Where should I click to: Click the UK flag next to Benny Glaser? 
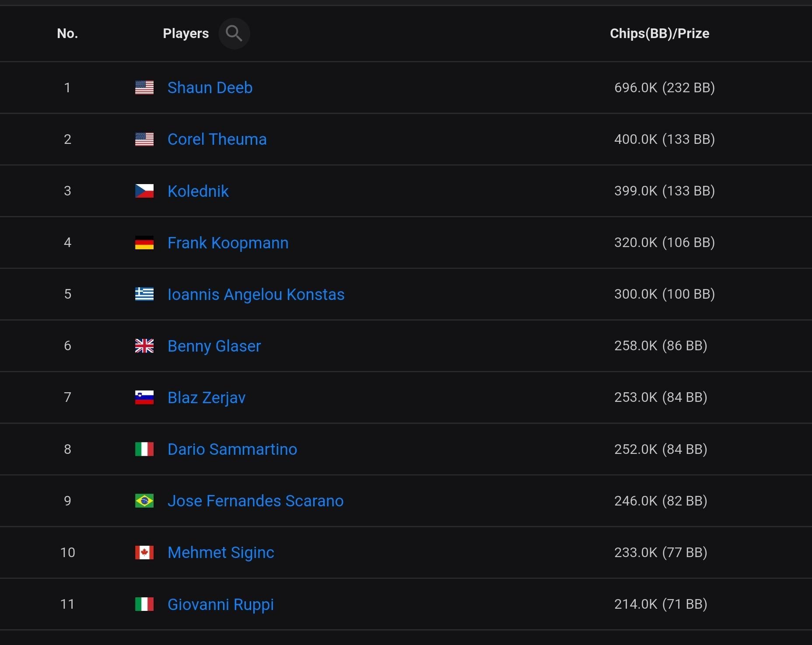tap(144, 346)
